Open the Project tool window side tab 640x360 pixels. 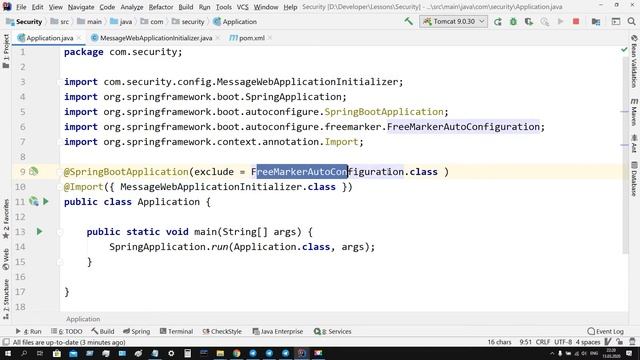[6, 51]
